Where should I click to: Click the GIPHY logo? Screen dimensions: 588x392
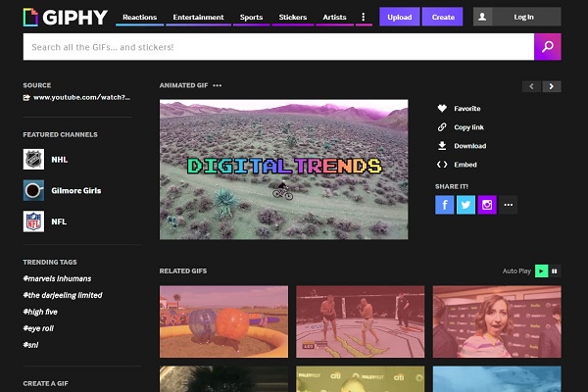66,18
